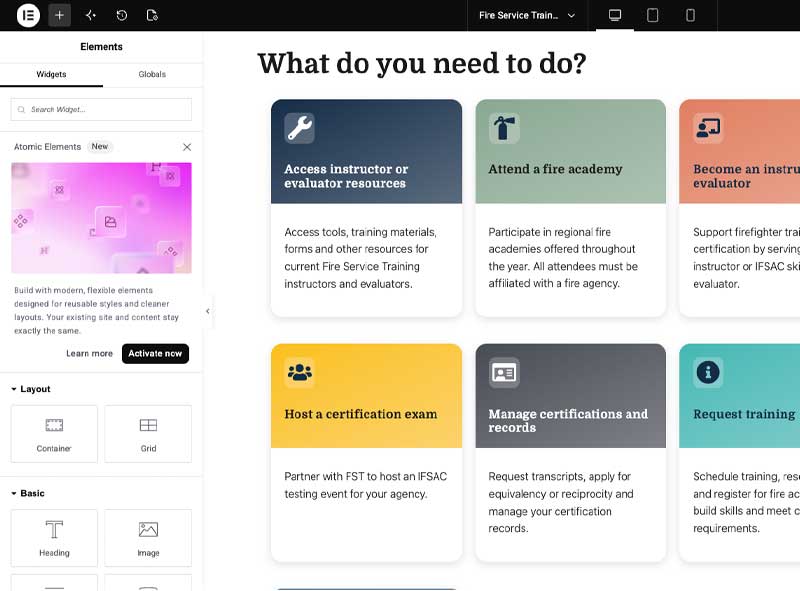Open Host a certification exam heading

pyautogui.click(x=361, y=414)
